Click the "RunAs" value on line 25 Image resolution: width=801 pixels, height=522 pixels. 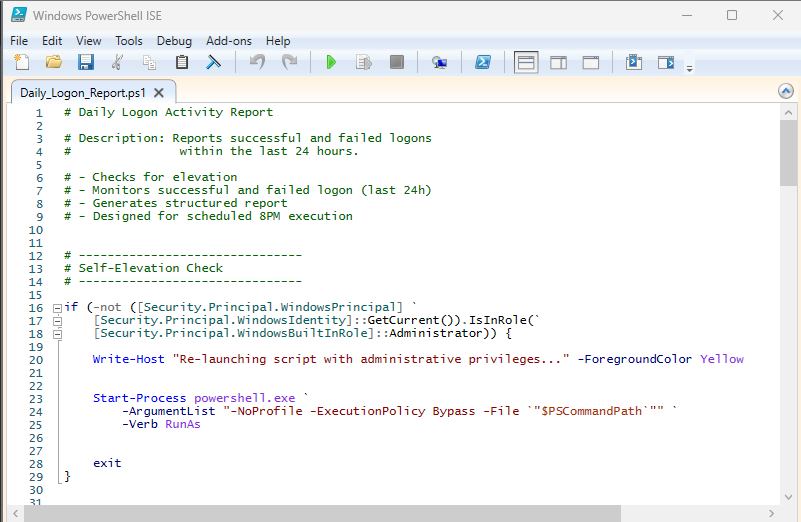183,424
